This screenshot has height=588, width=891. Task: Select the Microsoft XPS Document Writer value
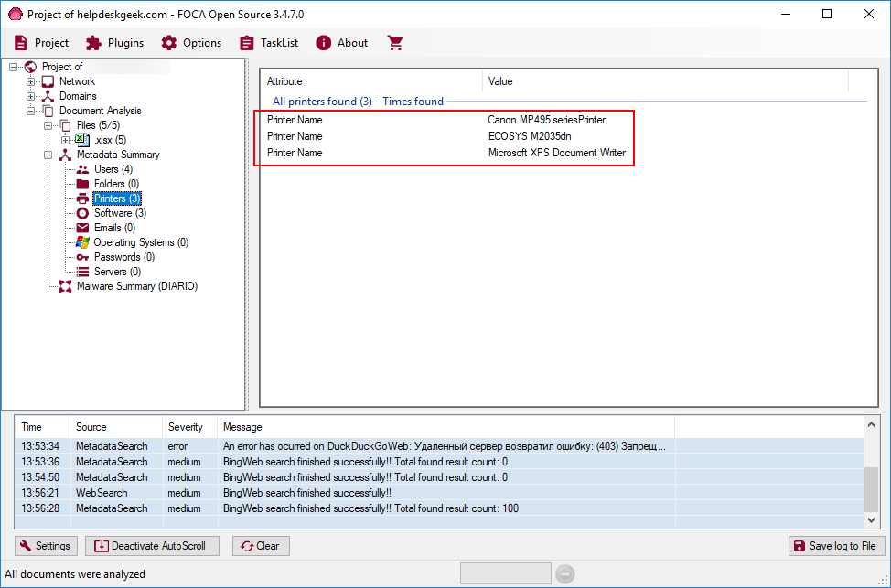coord(557,154)
